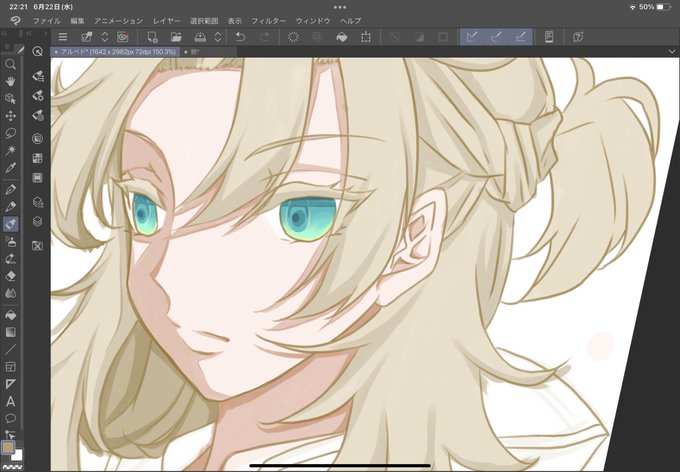Open the アニメーション menu
This screenshot has width=680, height=472.
[x=118, y=20]
